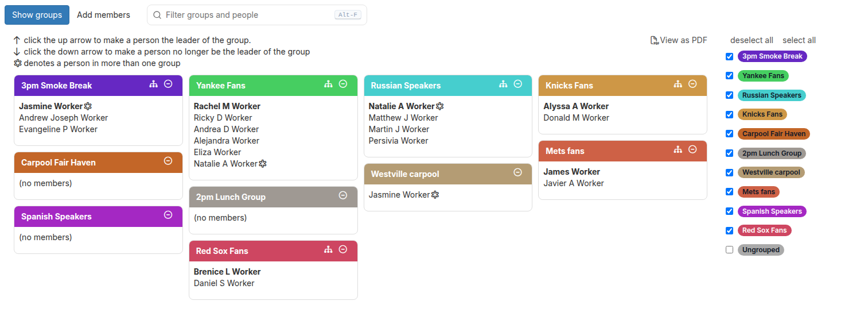Click deselect all link
This screenshot has width=868, height=316.
752,40
